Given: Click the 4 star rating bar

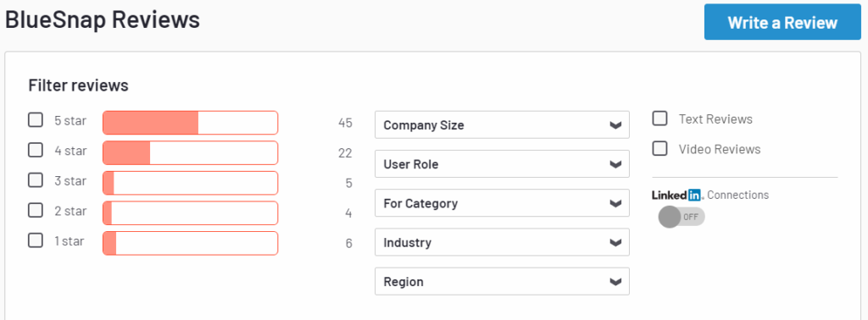Looking at the screenshot, I should tap(191, 152).
